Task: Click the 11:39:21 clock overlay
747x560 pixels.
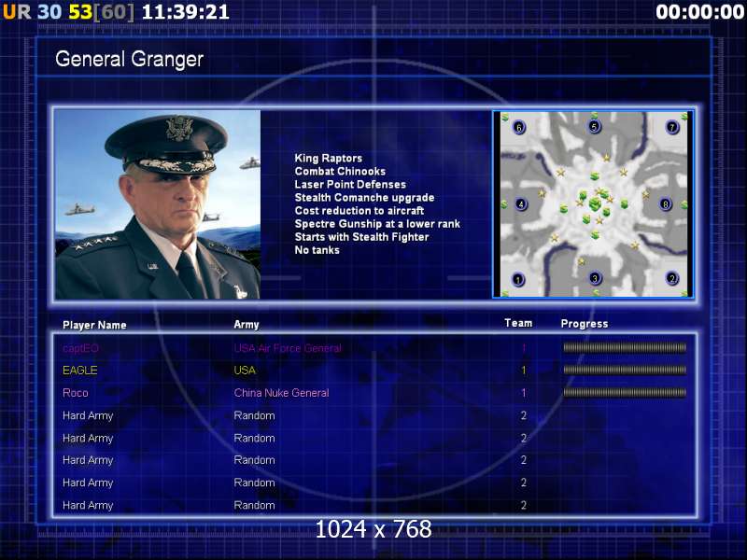Action: pyautogui.click(x=186, y=12)
